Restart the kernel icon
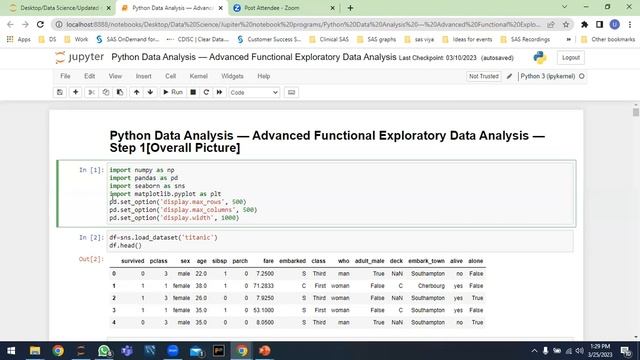Viewport: 640px width, 360px height. pyautogui.click(x=206, y=92)
